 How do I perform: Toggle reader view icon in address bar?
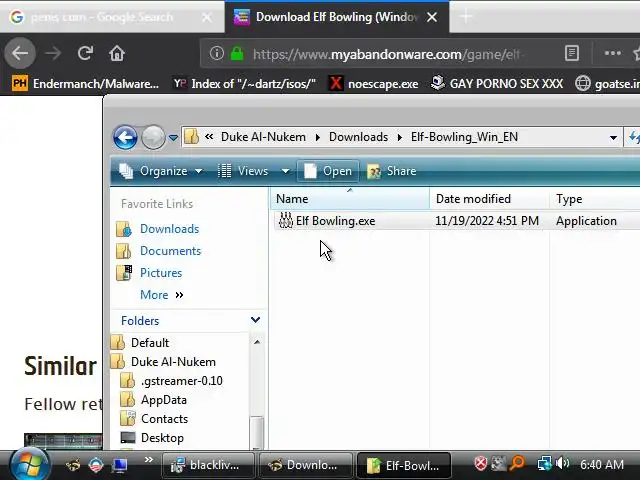point(571,53)
